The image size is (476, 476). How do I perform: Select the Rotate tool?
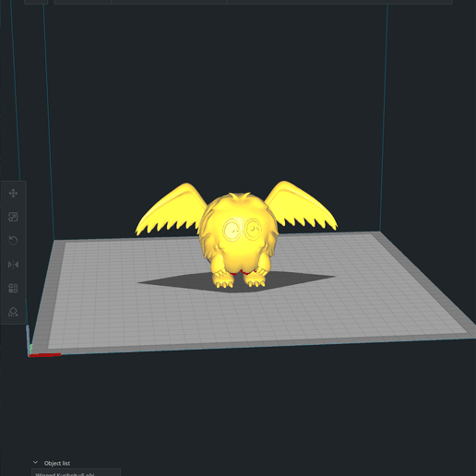[x=13, y=241]
